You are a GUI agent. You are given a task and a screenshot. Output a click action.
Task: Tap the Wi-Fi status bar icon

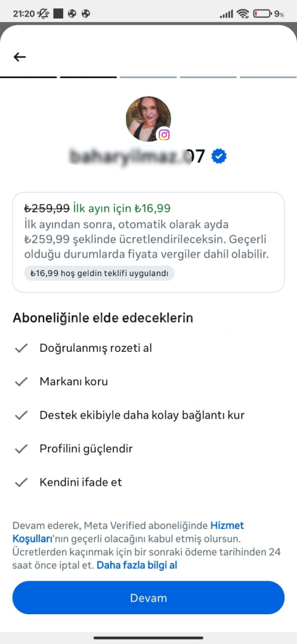tap(243, 14)
